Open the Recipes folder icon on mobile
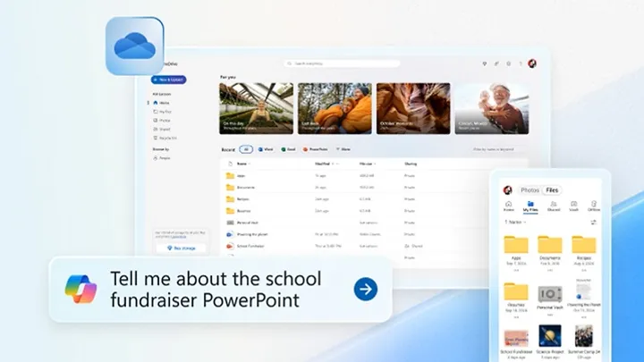644x362 pixels. coord(583,244)
